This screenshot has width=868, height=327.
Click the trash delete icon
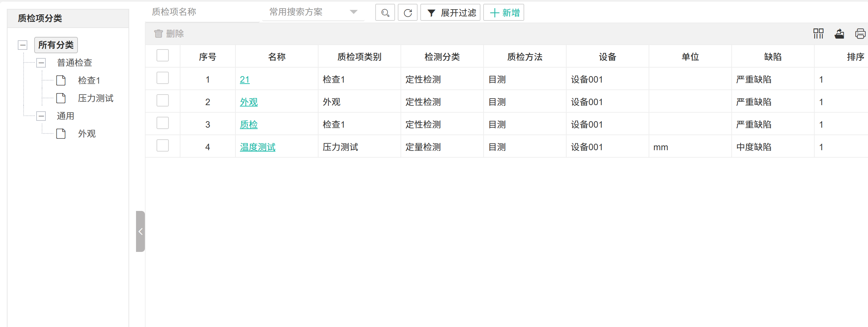click(x=158, y=33)
